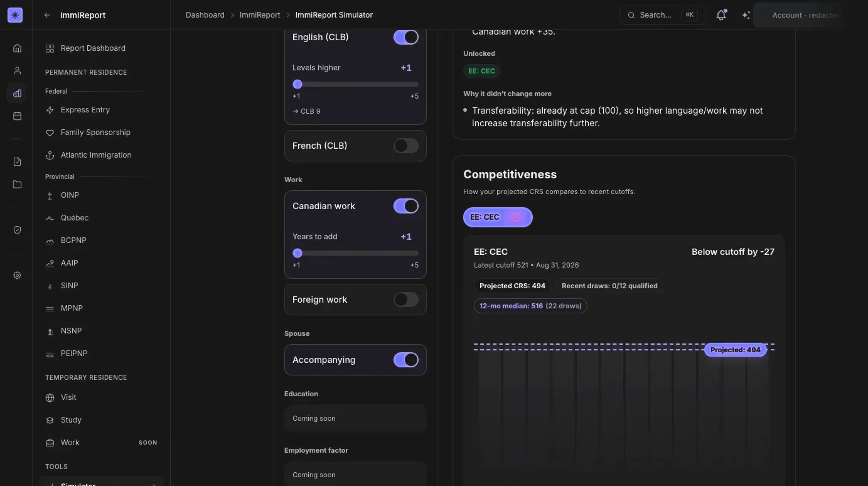This screenshot has height=486, width=868.
Task: Toggle the Accompanying spouse switch
Action: [x=406, y=360]
